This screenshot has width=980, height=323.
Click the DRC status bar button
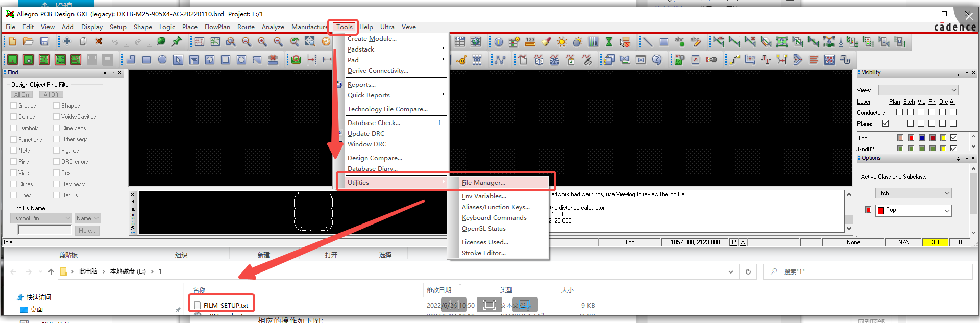(x=935, y=242)
